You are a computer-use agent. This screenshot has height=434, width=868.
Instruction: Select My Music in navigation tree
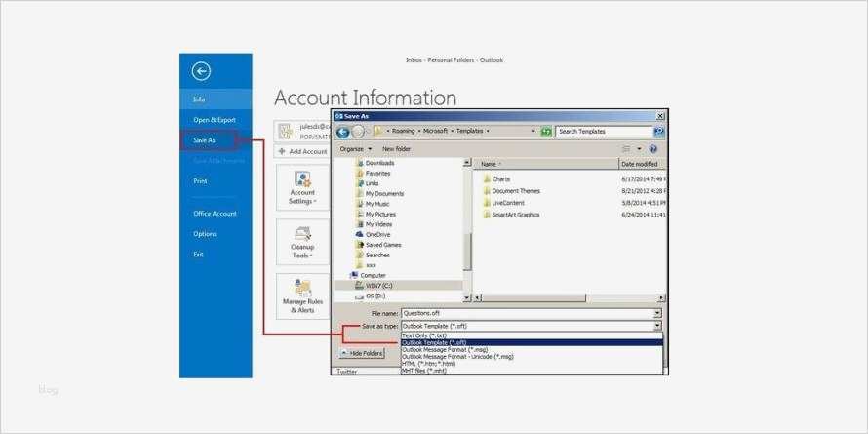coord(377,204)
